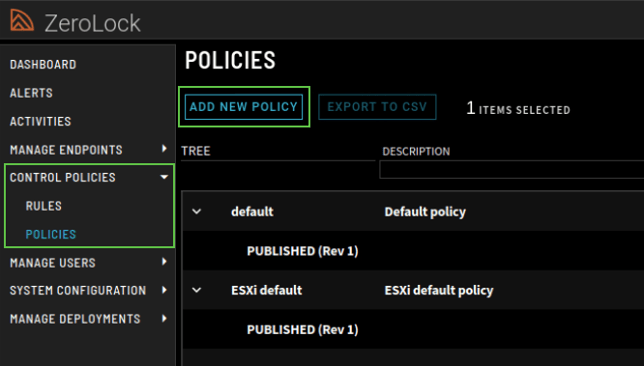
Task: Sort by the Tree column header
Action: (196, 151)
